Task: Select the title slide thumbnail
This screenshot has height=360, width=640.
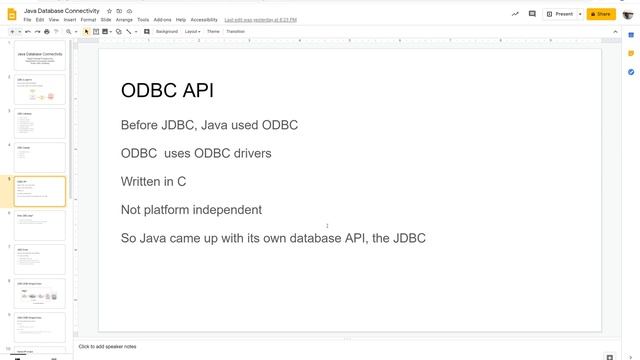Action: click(40, 56)
